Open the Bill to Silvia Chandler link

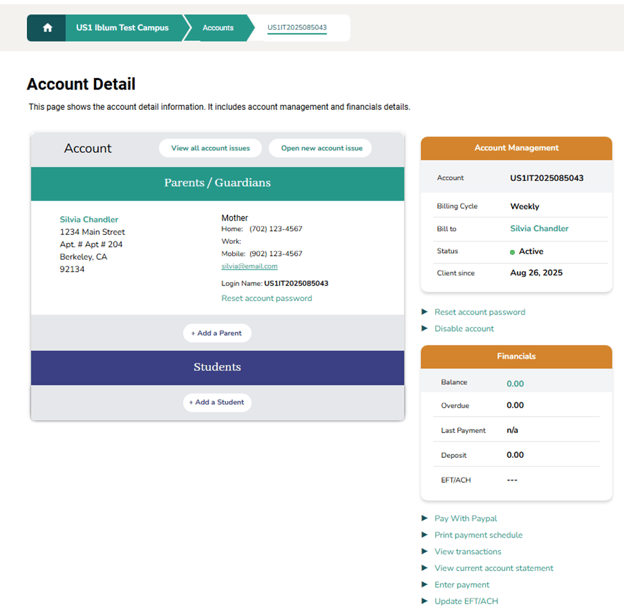539,229
